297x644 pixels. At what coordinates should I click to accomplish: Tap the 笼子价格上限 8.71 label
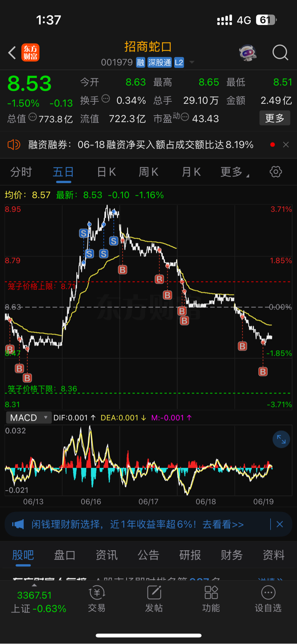pos(42,286)
